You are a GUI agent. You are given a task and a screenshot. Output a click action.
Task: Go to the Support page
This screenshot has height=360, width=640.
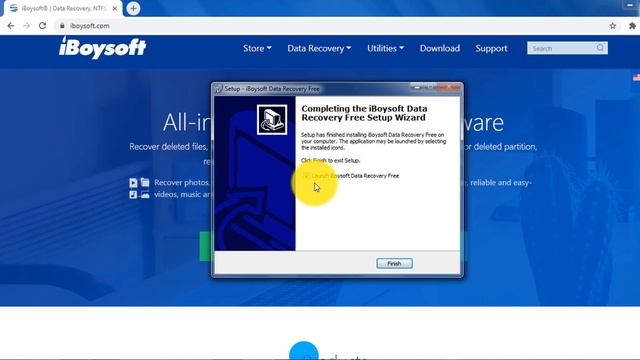click(x=491, y=48)
